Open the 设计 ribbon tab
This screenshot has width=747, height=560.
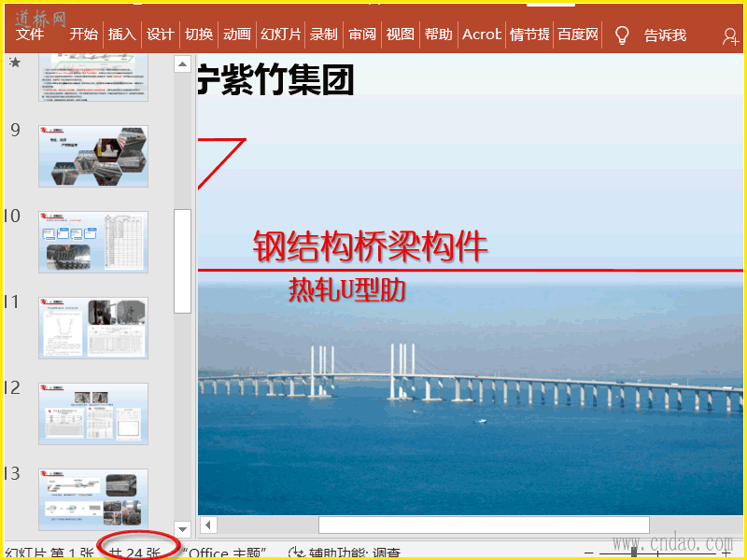[x=160, y=35]
